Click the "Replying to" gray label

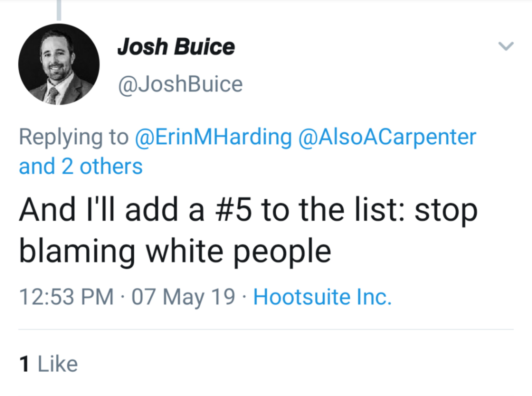74,137
